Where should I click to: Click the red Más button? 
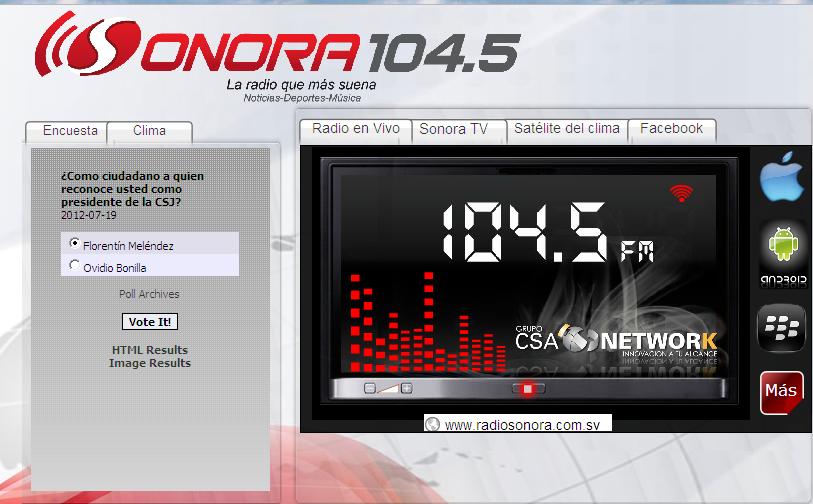[782, 393]
